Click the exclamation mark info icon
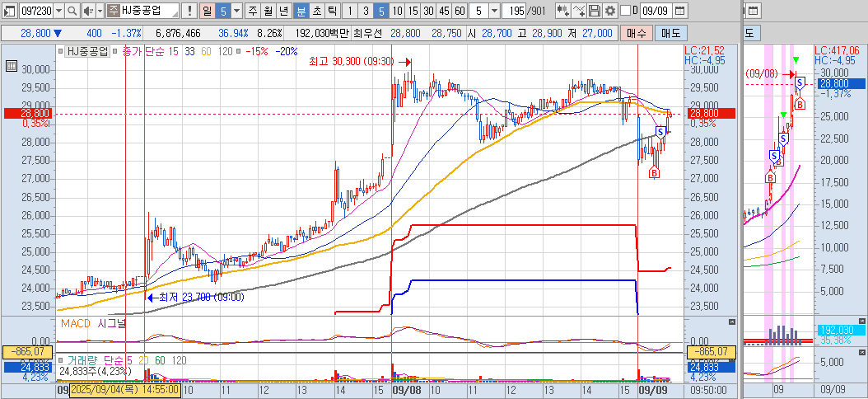Image resolution: width=868 pixels, height=399 pixels. coord(189,11)
